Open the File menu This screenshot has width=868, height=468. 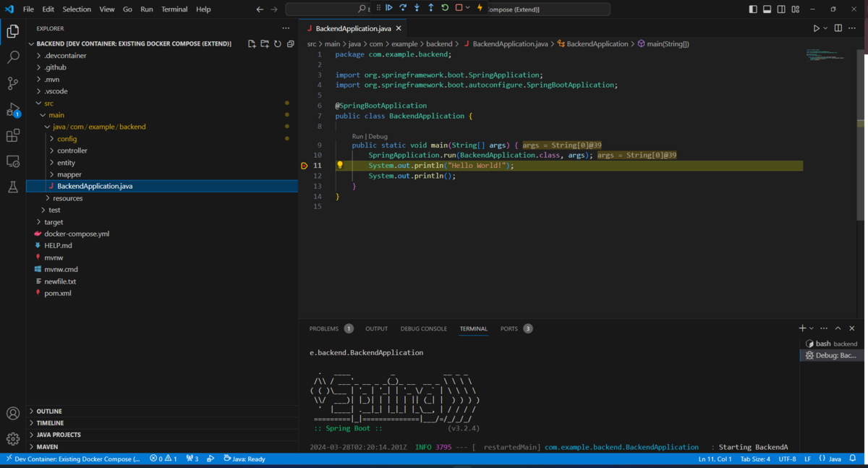pyautogui.click(x=28, y=9)
